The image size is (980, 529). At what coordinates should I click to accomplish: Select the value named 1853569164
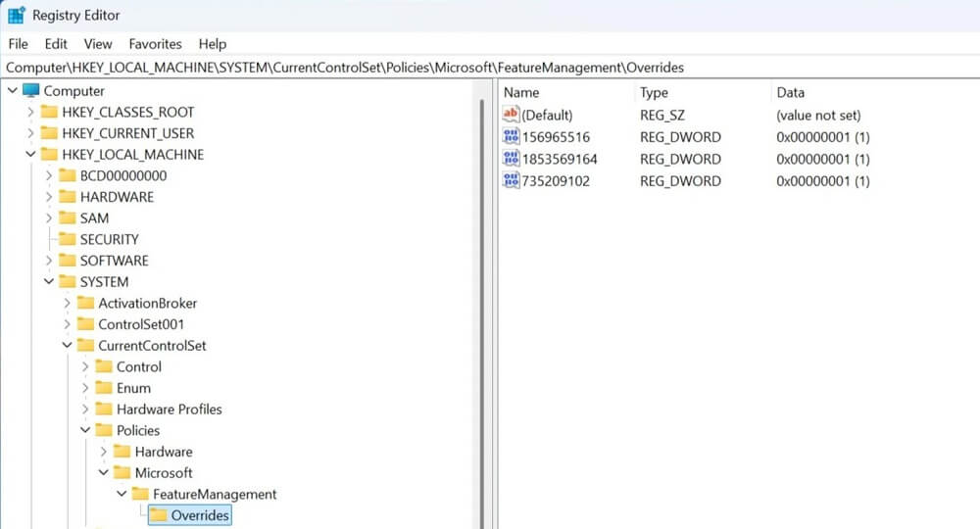[560, 159]
